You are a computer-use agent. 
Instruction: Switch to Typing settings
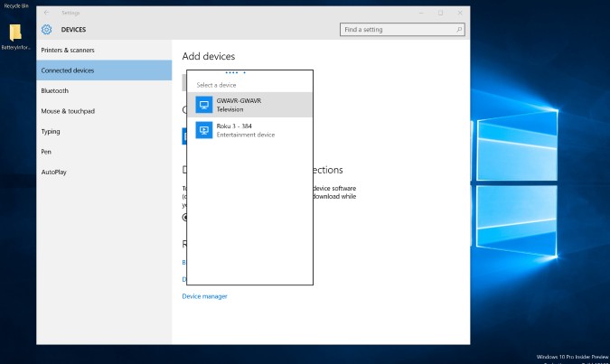tap(51, 131)
